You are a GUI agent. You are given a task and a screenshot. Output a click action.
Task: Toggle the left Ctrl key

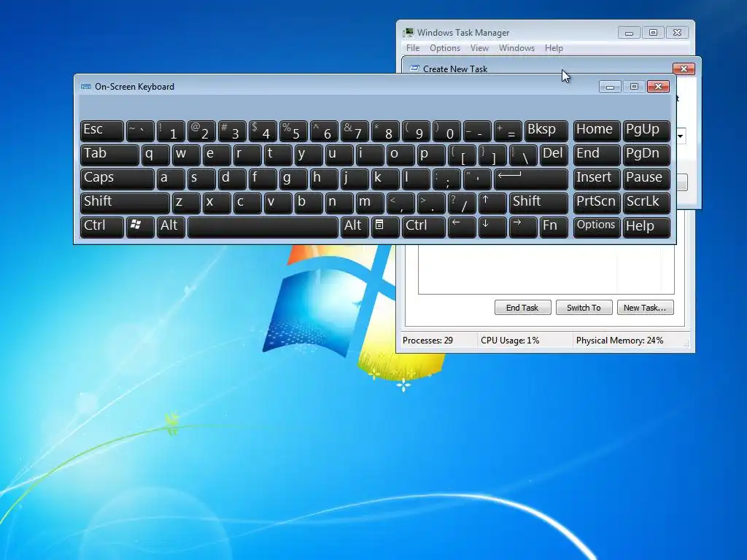[102, 227]
